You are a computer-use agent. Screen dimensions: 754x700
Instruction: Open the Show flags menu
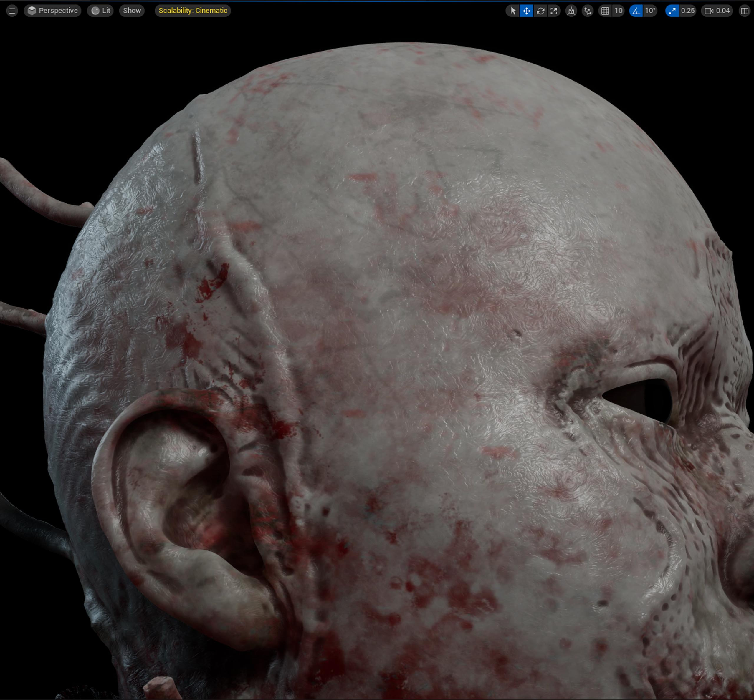pyautogui.click(x=132, y=11)
